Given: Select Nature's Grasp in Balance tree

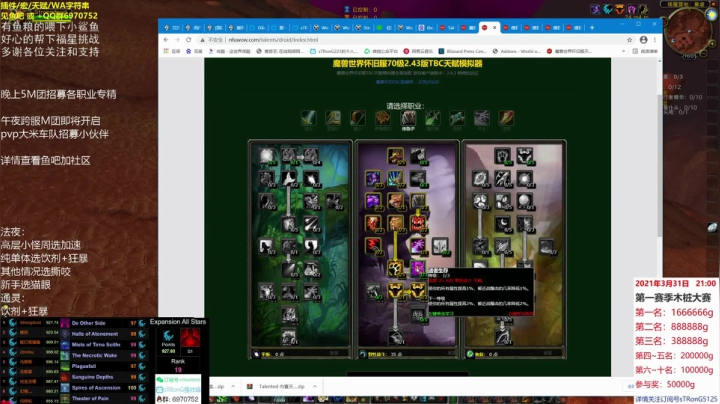Looking at the screenshot, I should (x=289, y=156).
